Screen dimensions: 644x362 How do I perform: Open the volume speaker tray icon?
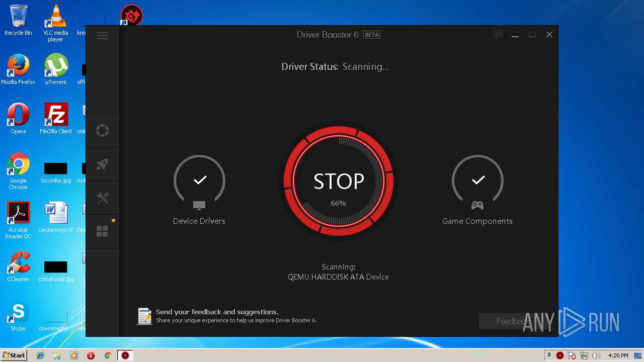596,355
